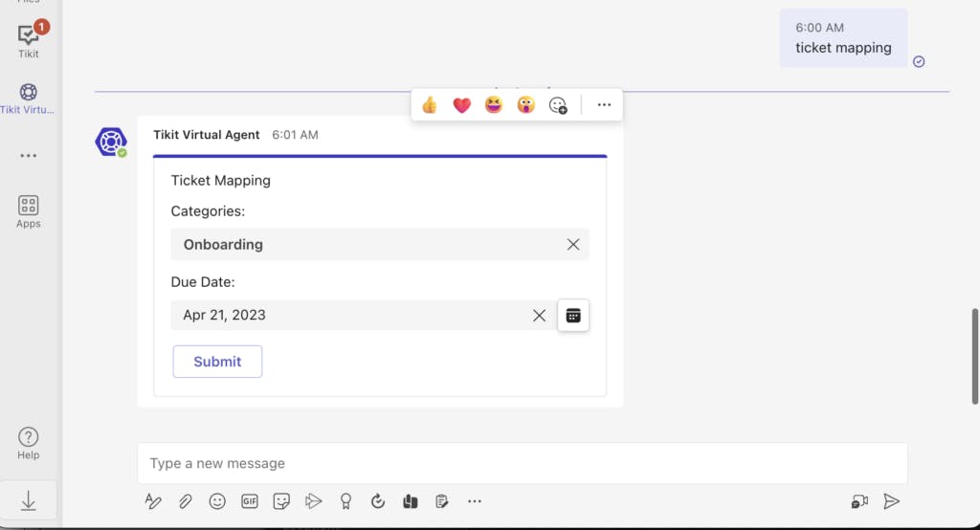The image size is (980, 530).
Task: Clear the Apr 21, 2023 due date
Action: (539, 316)
